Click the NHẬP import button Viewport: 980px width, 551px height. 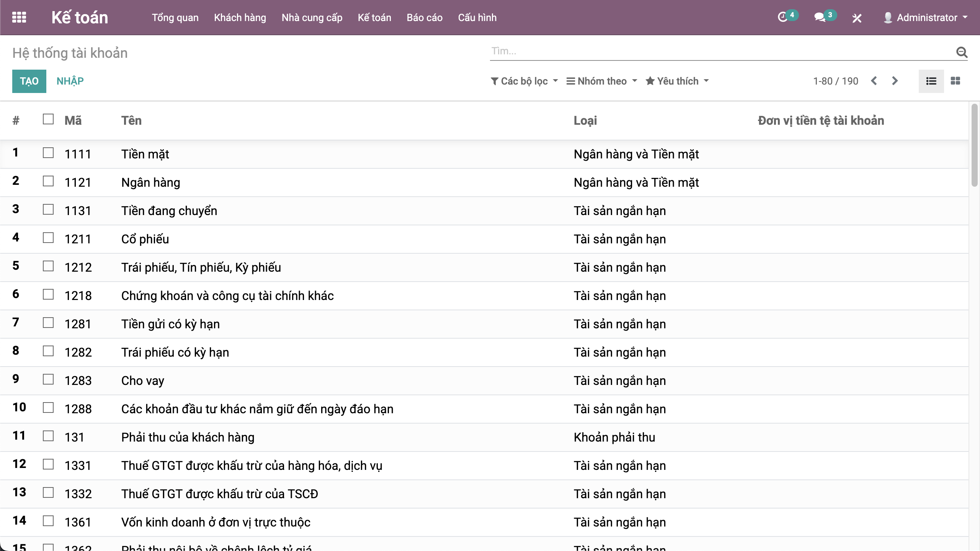[x=70, y=81]
